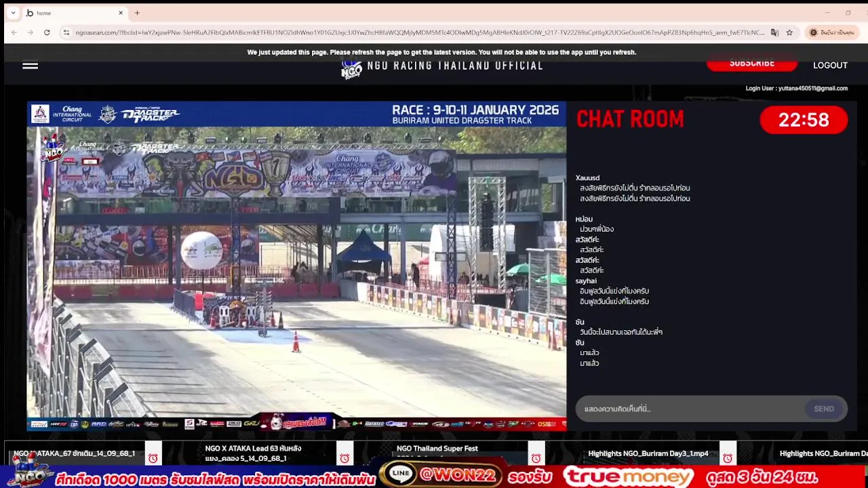
Task: Click clock icon after NGO_ATAKA_67 video
Action: pos(153,458)
